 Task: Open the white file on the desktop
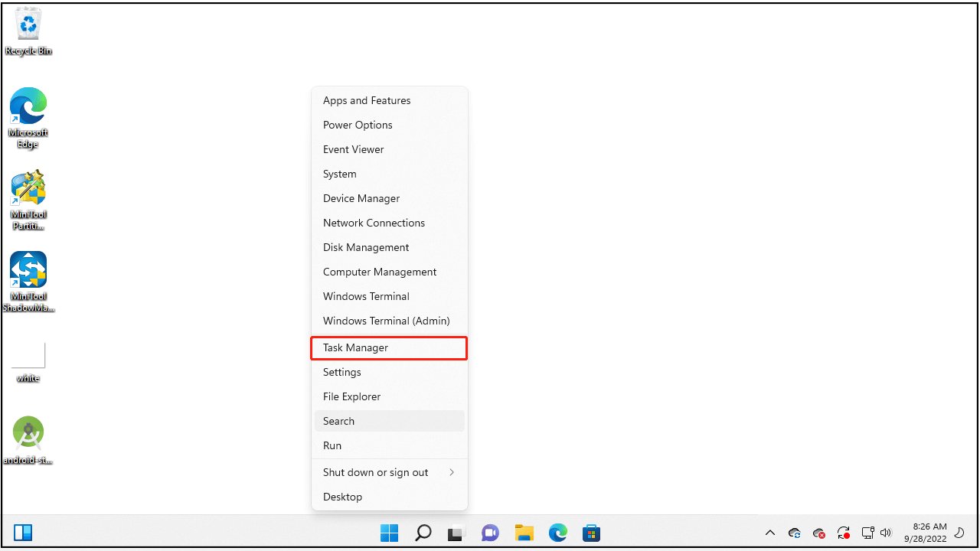[28, 354]
